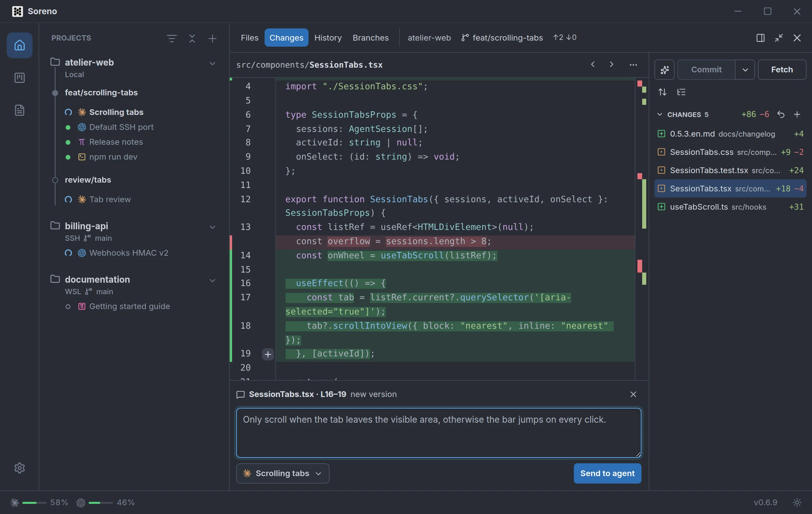Click the 58% usage progress bar
Viewport: 812px width, 514px height.
(34, 503)
